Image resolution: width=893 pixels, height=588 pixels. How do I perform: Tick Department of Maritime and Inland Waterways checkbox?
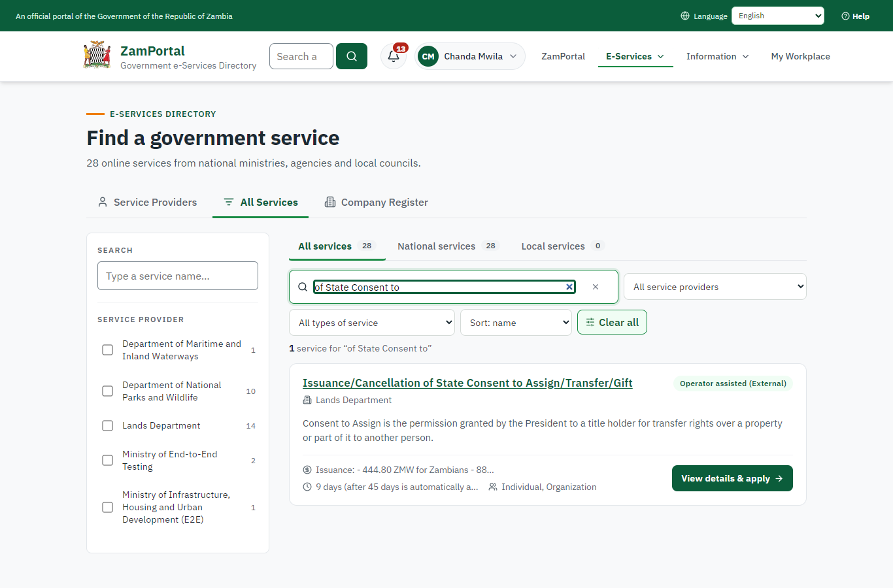pos(108,350)
